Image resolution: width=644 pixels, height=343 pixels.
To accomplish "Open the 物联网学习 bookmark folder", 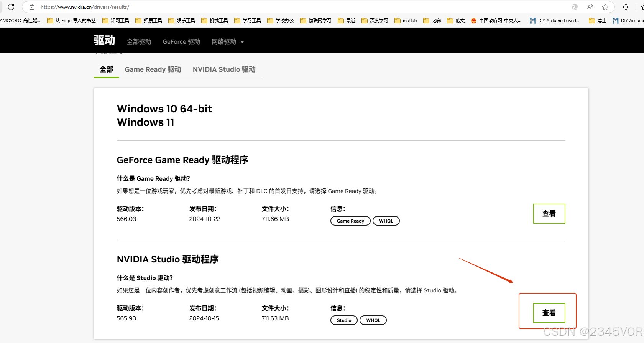I will [316, 21].
